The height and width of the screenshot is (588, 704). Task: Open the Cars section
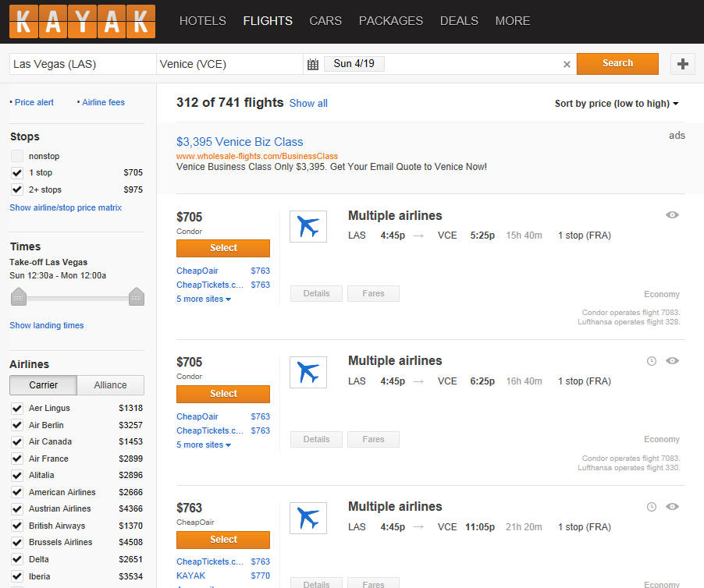(325, 21)
